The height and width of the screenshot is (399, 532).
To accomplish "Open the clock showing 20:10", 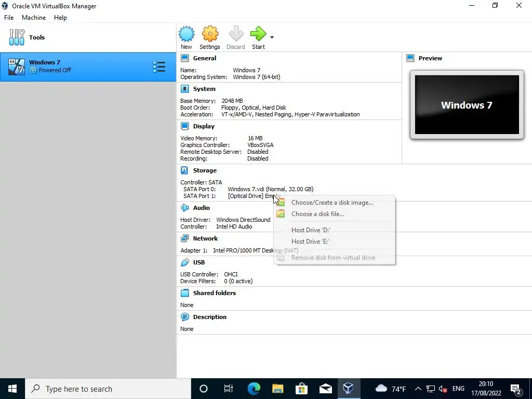I will (486, 389).
